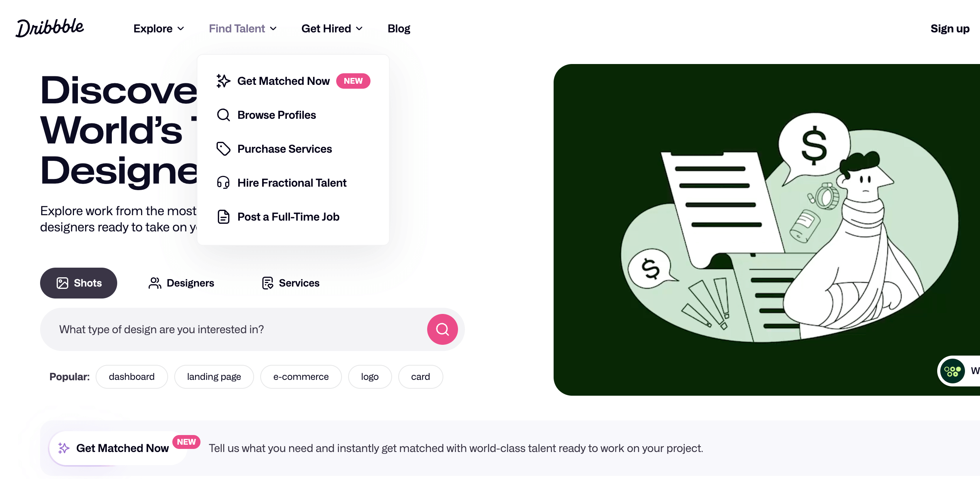This screenshot has width=980, height=479.
Task: Switch to the Services search tab
Action: click(290, 283)
